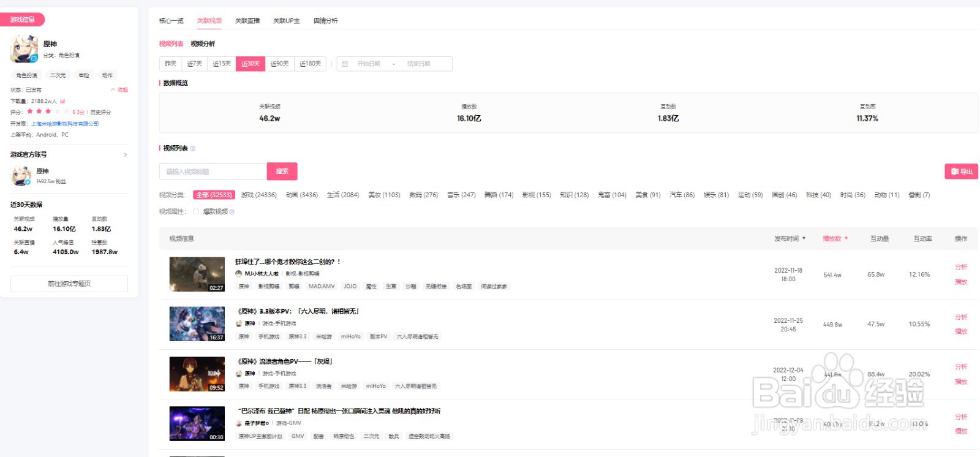Click the 结束日期 date input
Image resolution: width=980 pixels, height=457 pixels.
click(419, 64)
